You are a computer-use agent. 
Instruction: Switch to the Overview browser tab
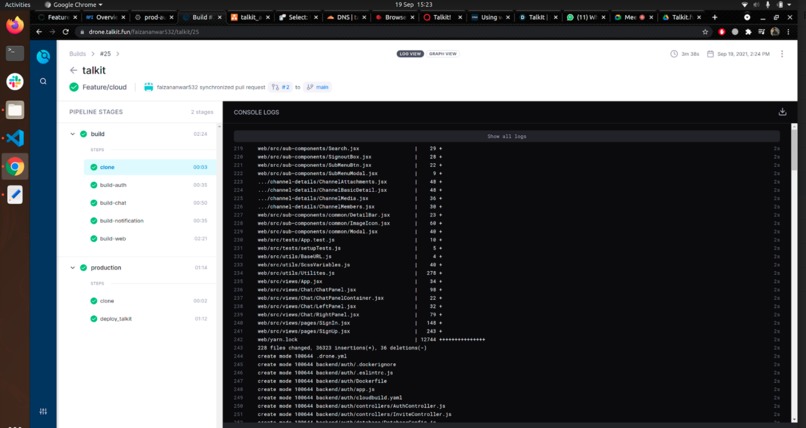pos(106,17)
